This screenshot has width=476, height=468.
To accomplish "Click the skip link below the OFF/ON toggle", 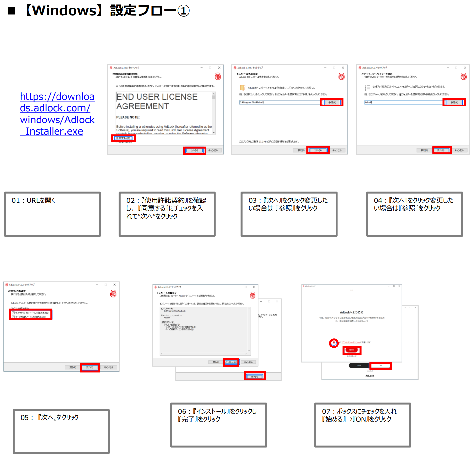I will (x=369, y=371).
